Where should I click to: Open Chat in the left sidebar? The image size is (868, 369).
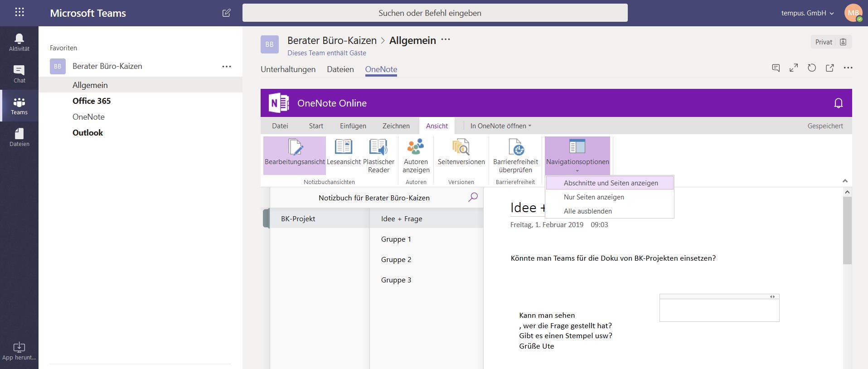pyautogui.click(x=19, y=74)
